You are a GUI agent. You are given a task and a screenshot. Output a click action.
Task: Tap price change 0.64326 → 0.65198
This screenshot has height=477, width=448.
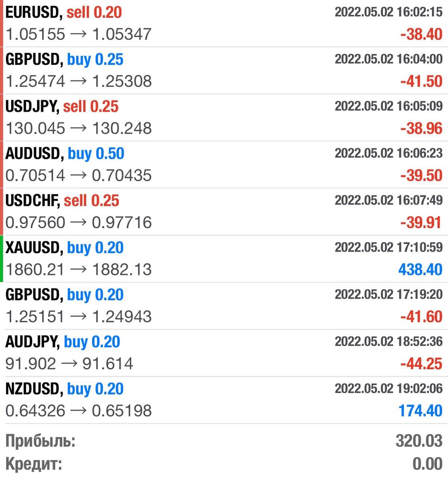tap(78, 411)
